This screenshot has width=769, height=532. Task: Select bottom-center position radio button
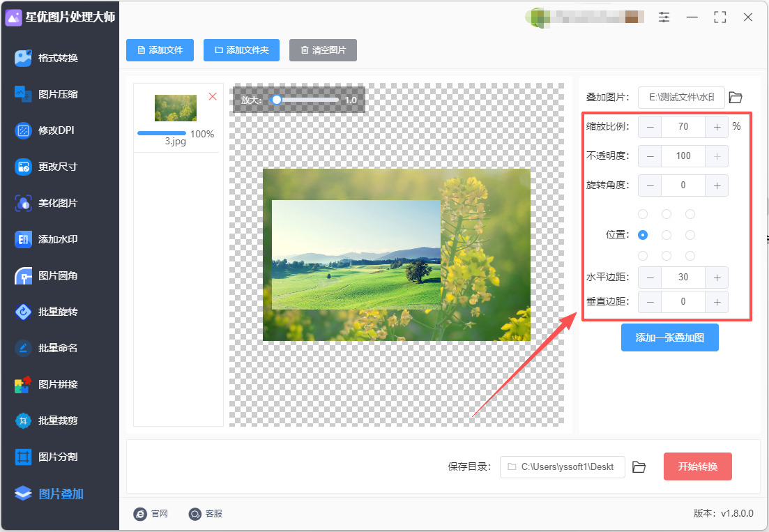pyautogui.click(x=666, y=255)
